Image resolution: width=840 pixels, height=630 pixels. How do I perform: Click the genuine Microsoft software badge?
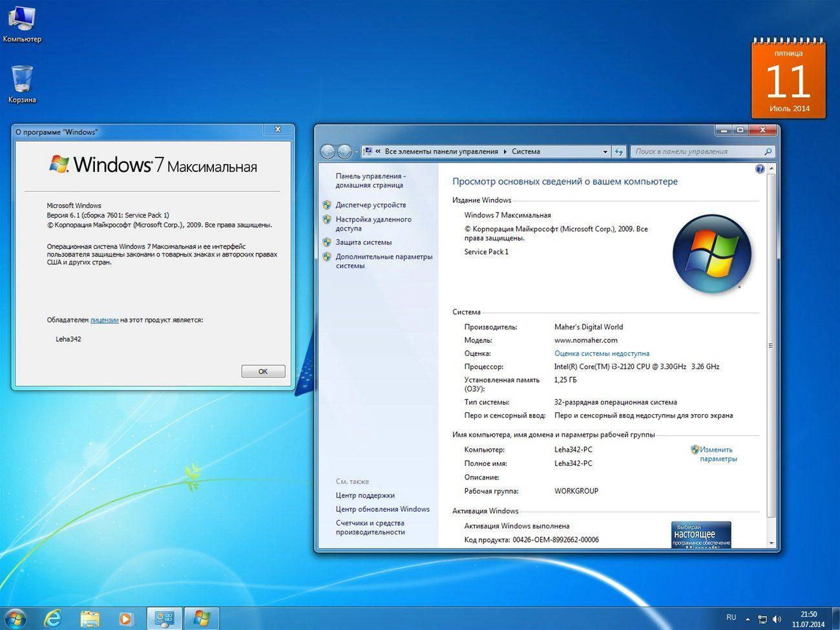pos(701,534)
